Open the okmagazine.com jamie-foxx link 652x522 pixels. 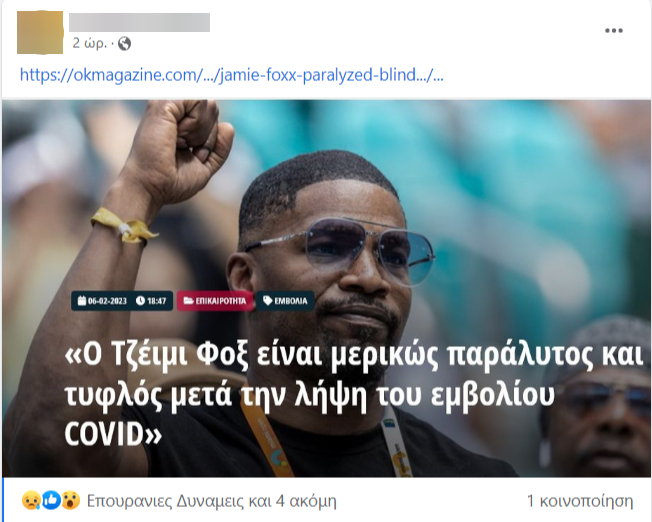tap(232, 75)
